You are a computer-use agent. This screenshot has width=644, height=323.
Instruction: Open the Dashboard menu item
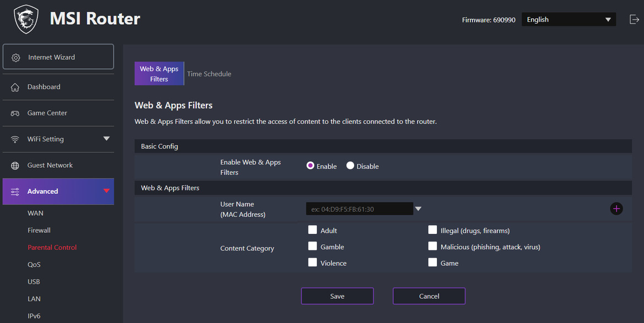tap(58, 87)
